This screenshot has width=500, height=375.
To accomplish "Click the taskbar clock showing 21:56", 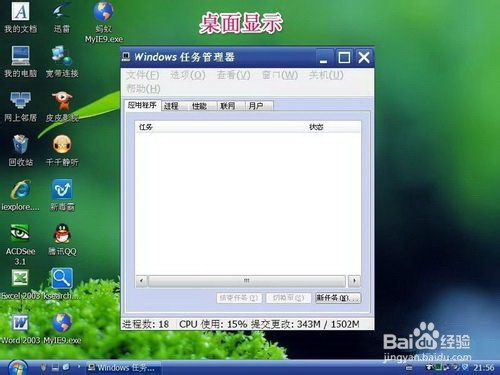I will pyautogui.click(x=484, y=368).
